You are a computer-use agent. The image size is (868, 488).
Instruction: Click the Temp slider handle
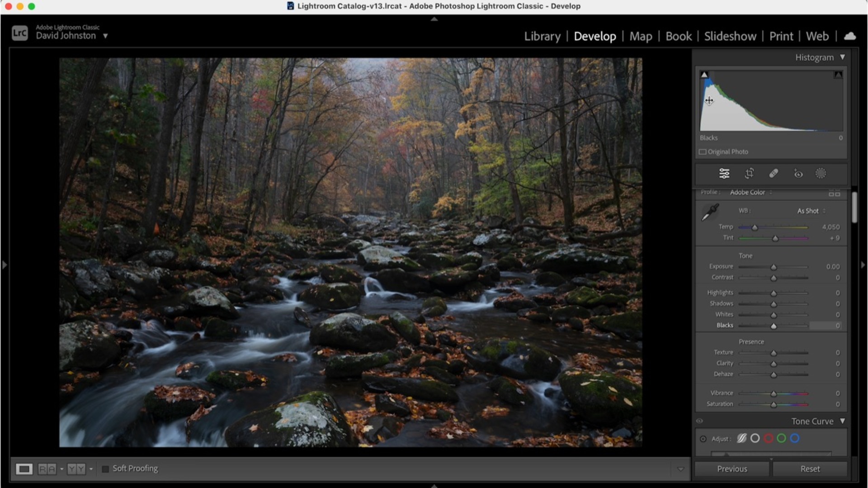point(755,227)
